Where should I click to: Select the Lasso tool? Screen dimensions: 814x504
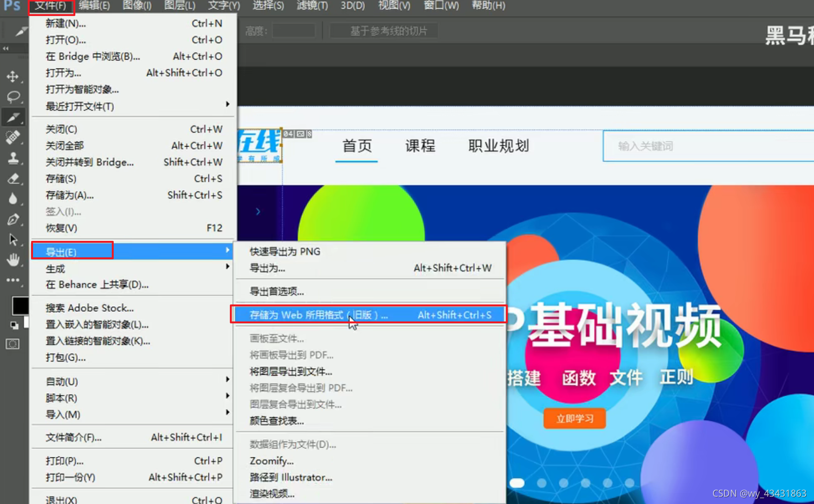click(x=13, y=97)
